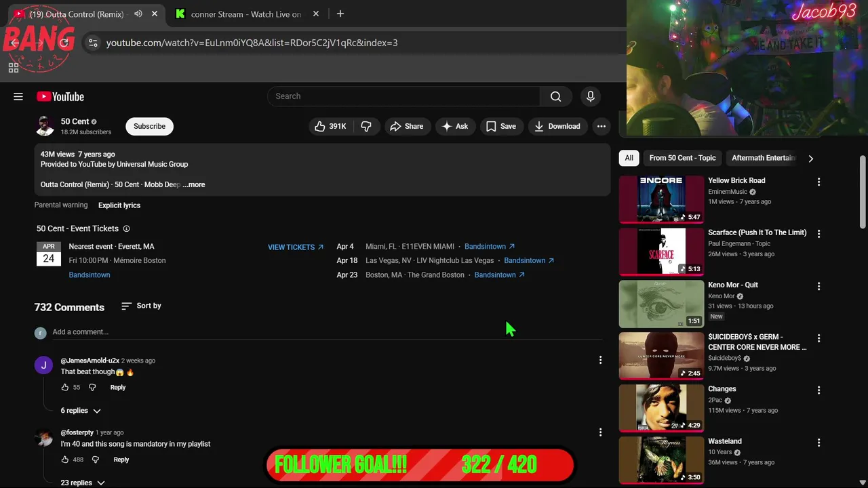The image size is (868, 488).
Task: Open Event Tickets info icon
Action: pyautogui.click(x=126, y=229)
